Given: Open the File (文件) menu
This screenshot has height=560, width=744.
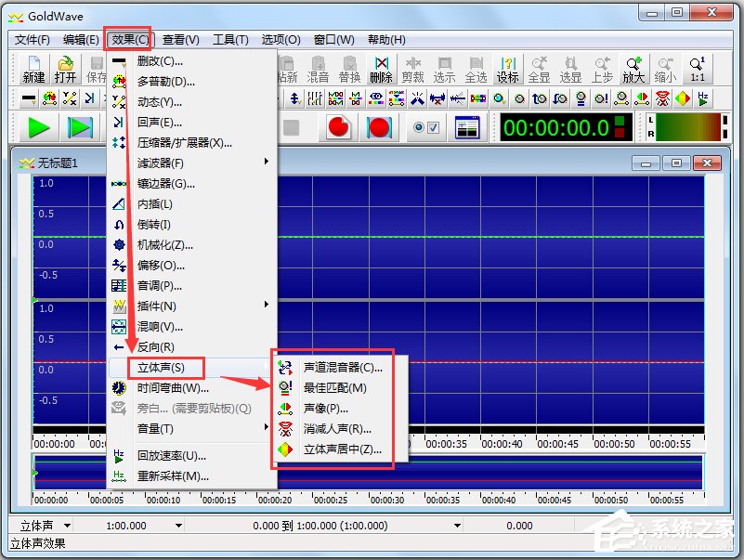Looking at the screenshot, I should coord(33,39).
